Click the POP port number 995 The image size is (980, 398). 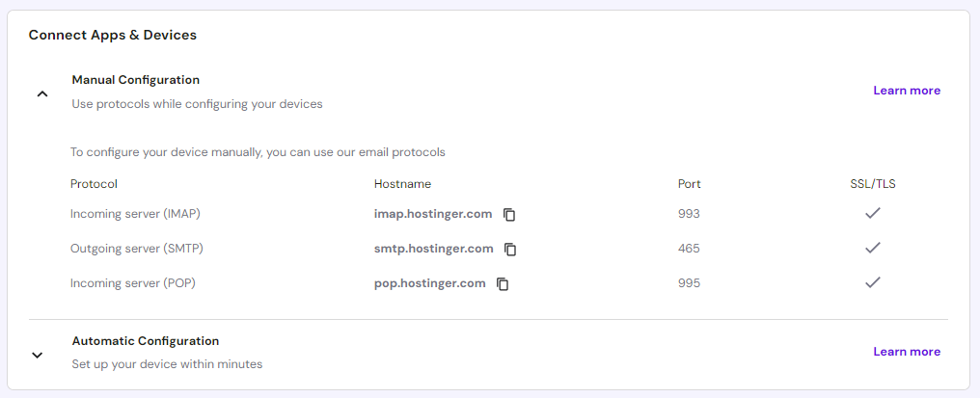pos(689,283)
